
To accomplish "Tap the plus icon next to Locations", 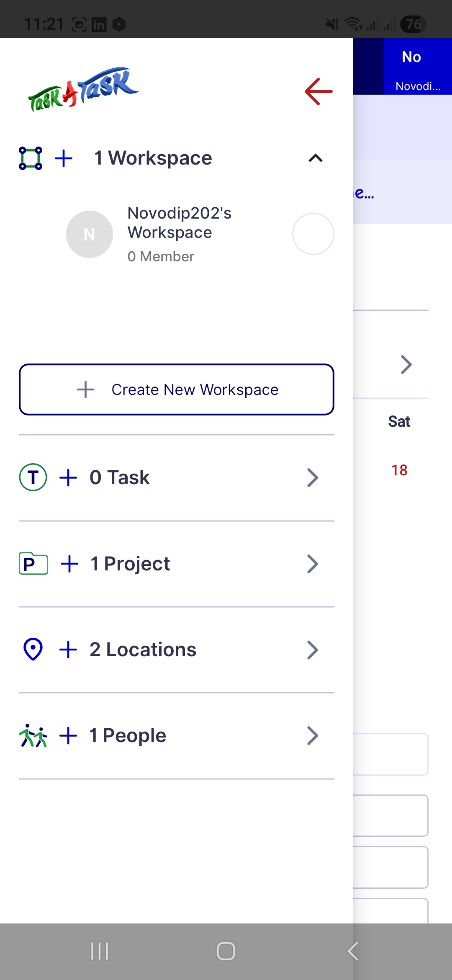I will coord(68,650).
